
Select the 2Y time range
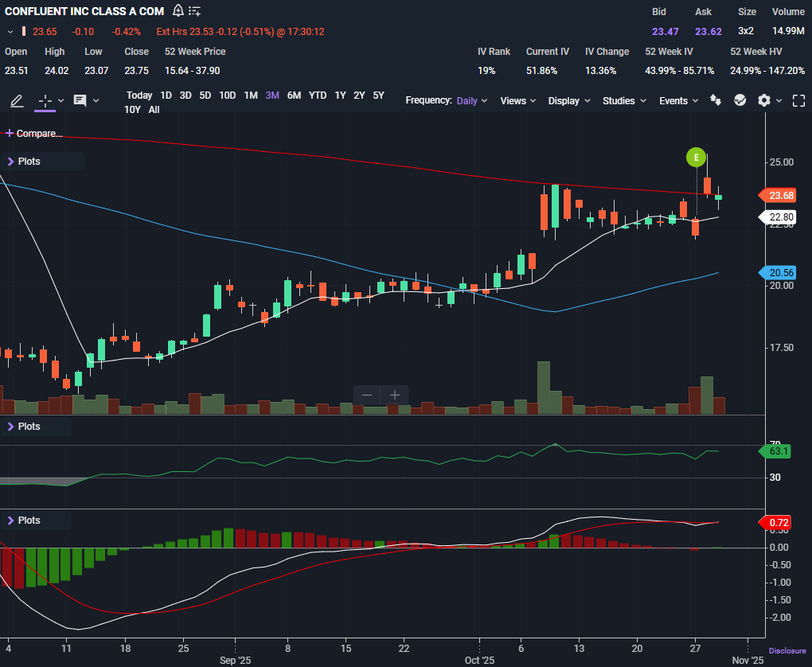[x=359, y=96]
